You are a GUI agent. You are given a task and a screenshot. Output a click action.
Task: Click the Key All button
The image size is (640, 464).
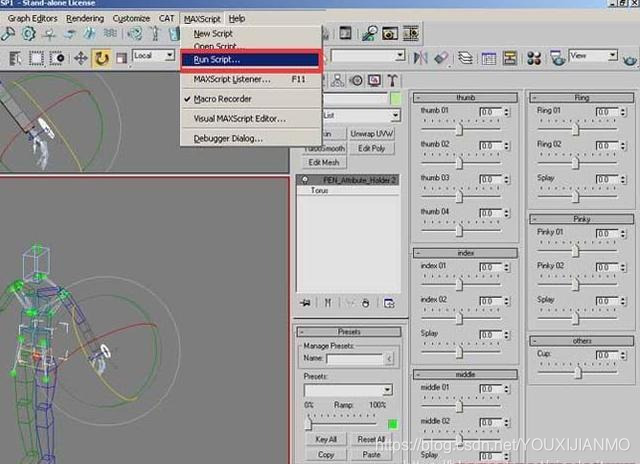tap(326, 439)
